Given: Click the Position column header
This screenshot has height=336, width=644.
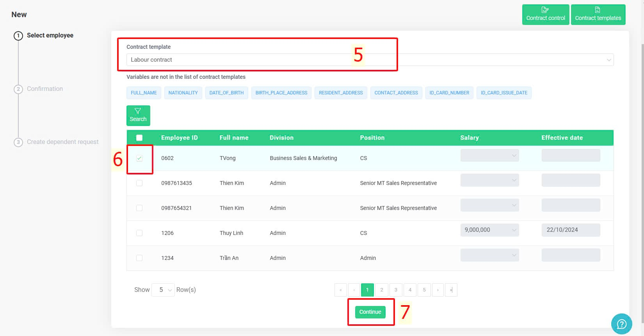Looking at the screenshot, I should [x=372, y=138].
